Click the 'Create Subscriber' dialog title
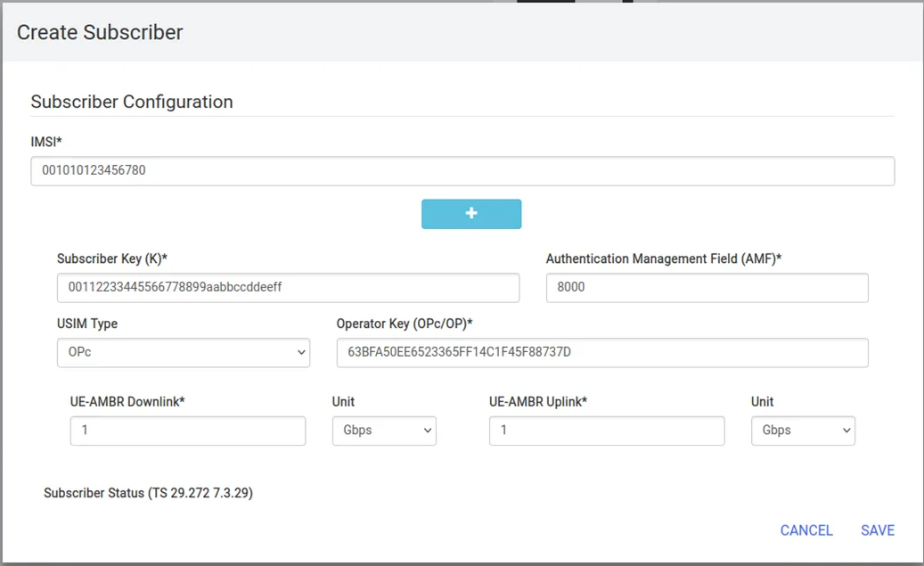Viewport: 924px width, 566px height. [100, 32]
